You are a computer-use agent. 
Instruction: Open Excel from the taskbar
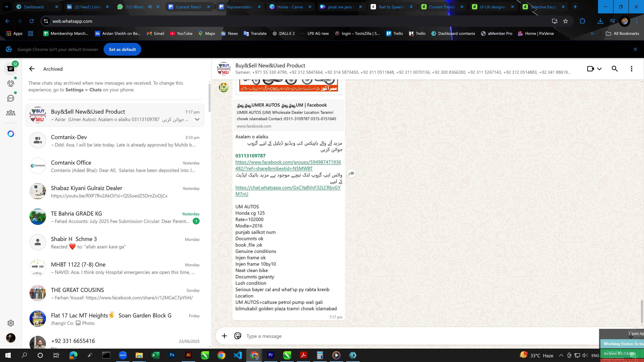pyautogui.click(x=155, y=355)
